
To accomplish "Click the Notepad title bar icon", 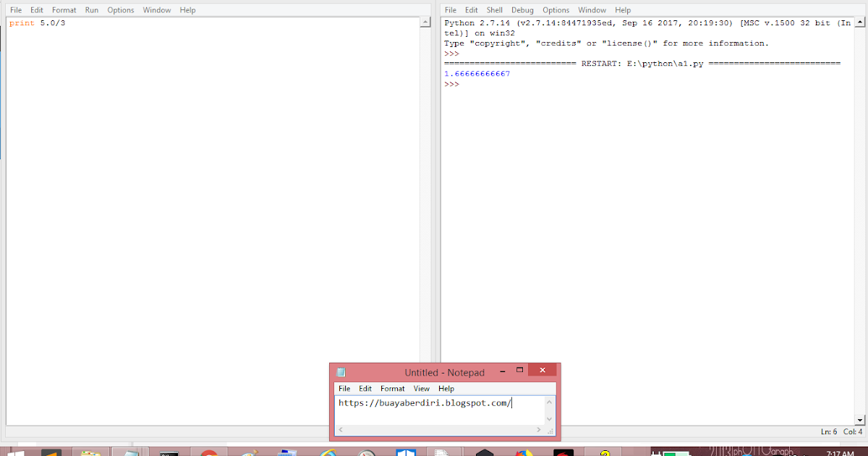I will (340, 371).
